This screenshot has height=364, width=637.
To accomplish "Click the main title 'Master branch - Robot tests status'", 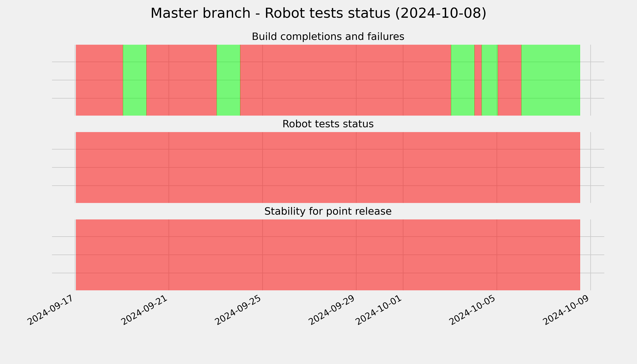I will click(318, 13).
